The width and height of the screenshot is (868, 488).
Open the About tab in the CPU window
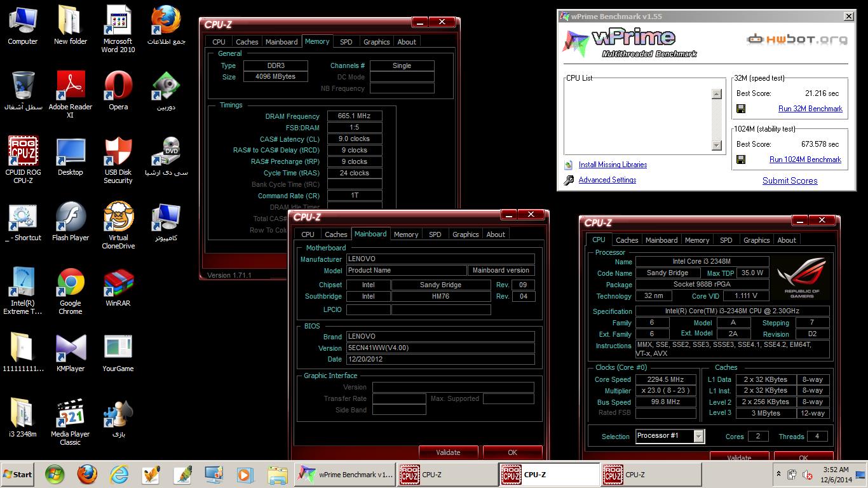(x=787, y=240)
